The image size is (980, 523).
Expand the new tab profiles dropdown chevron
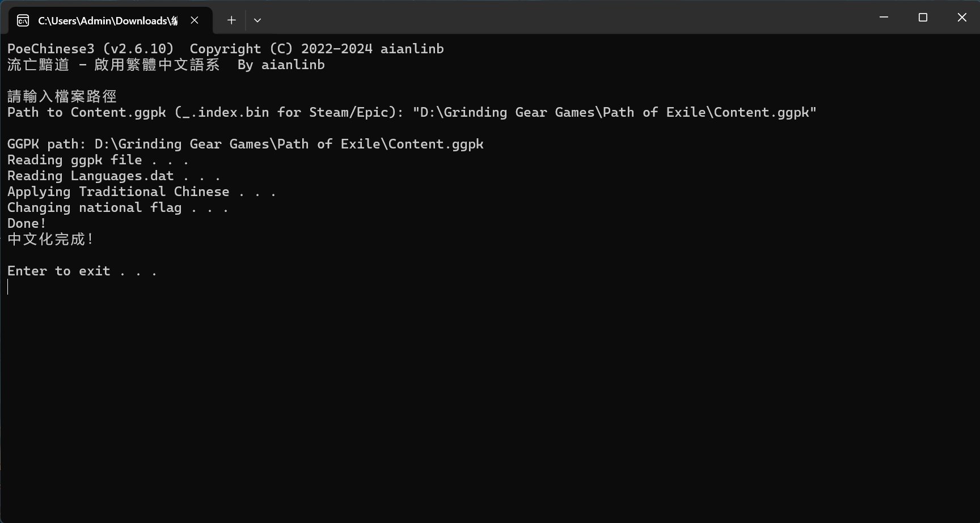257,20
